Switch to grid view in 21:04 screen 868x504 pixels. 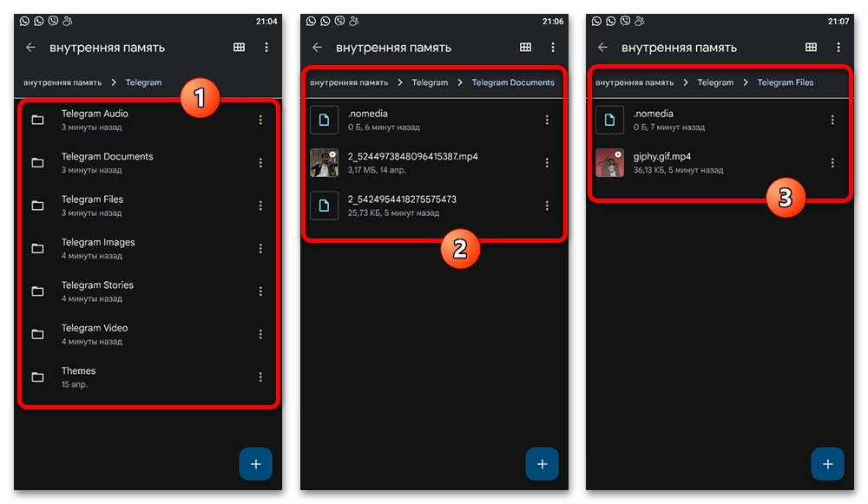240,48
